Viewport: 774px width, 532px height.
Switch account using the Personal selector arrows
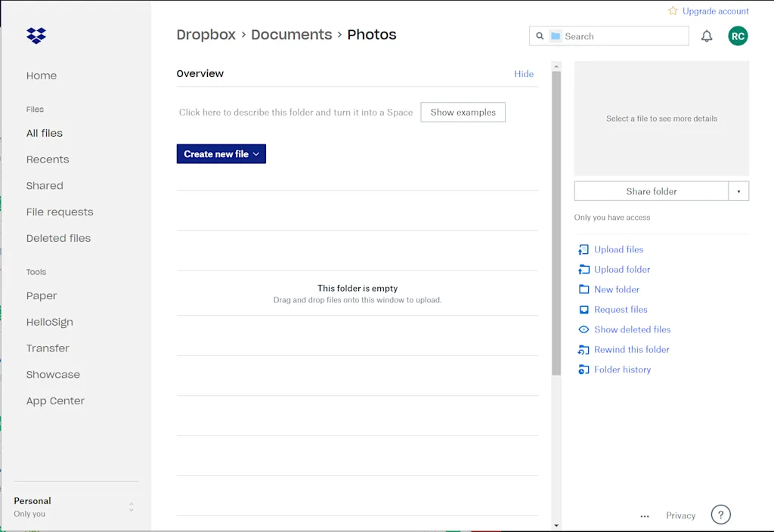click(x=132, y=507)
